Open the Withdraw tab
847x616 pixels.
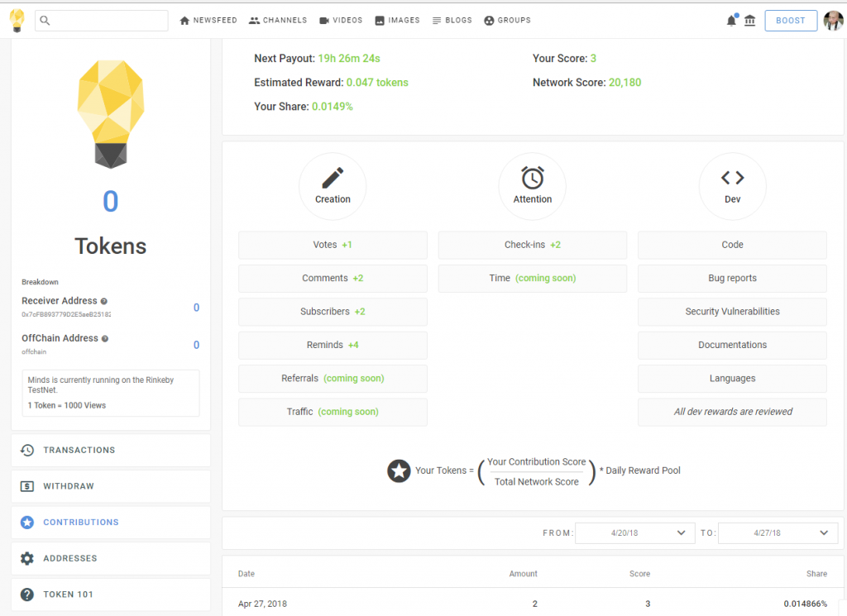[x=111, y=486]
